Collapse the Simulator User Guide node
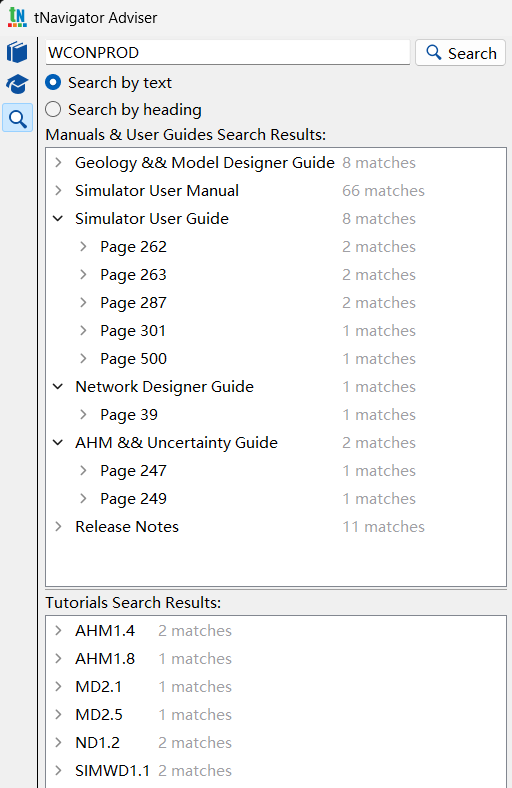The width and height of the screenshot is (512, 788). click(58, 219)
